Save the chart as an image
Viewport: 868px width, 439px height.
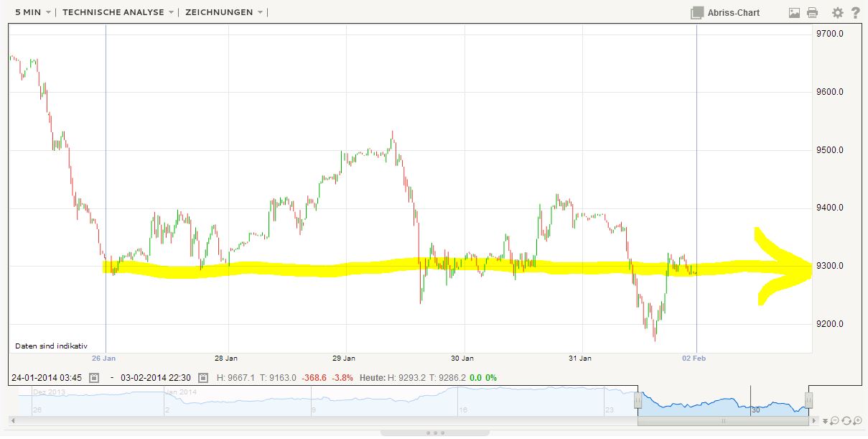click(793, 11)
